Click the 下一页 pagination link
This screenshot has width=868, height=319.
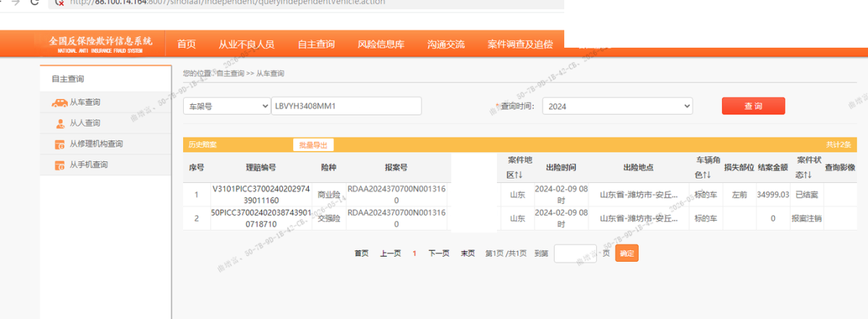(x=438, y=253)
